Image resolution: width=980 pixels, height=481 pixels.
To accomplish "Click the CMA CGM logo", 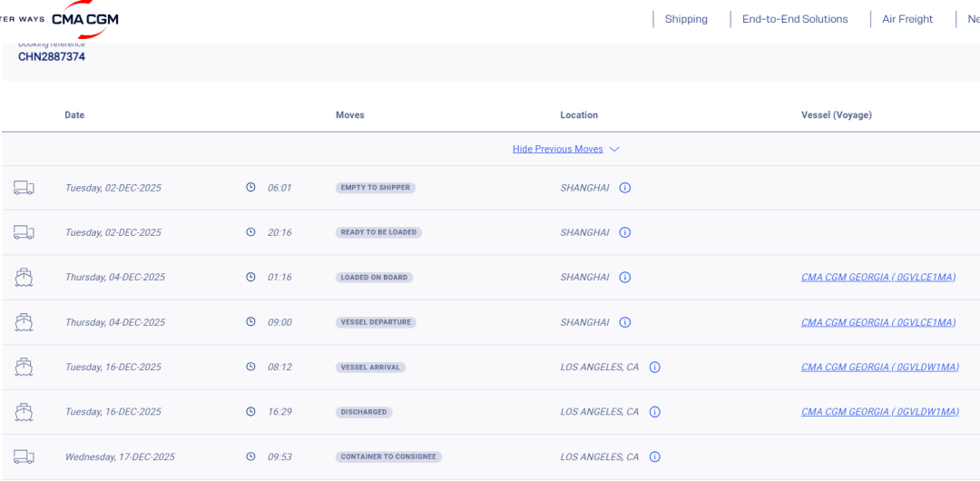I will [84, 20].
